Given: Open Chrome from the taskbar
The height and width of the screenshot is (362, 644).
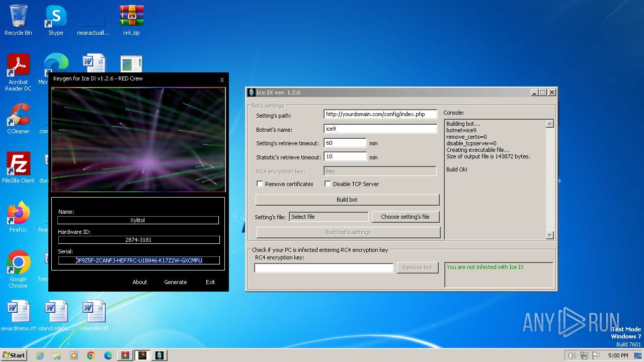Looking at the screenshot, I should [91, 355].
